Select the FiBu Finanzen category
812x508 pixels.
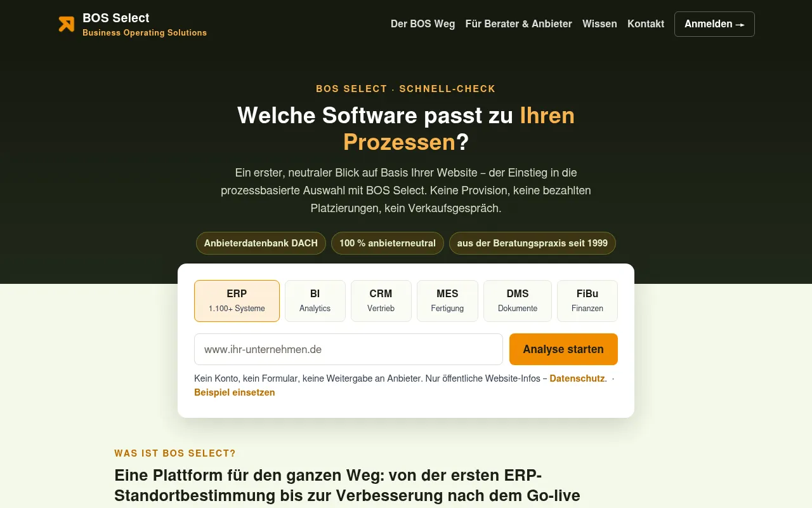click(x=587, y=301)
